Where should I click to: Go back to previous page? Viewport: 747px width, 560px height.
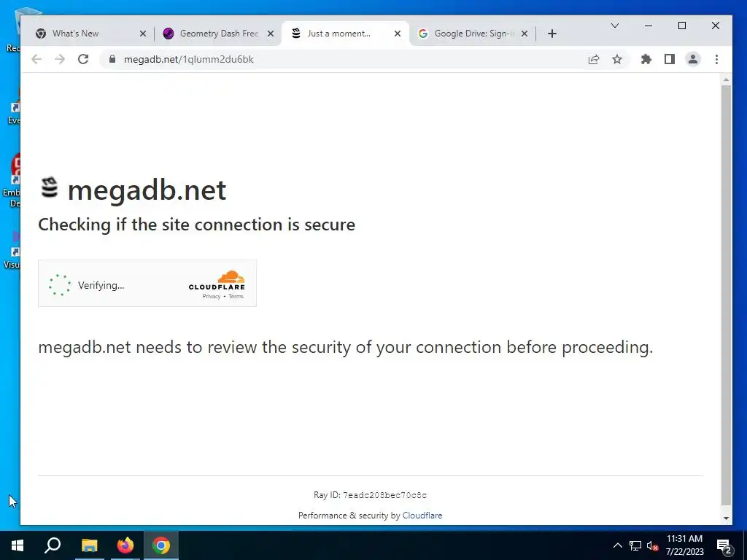pyautogui.click(x=36, y=59)
